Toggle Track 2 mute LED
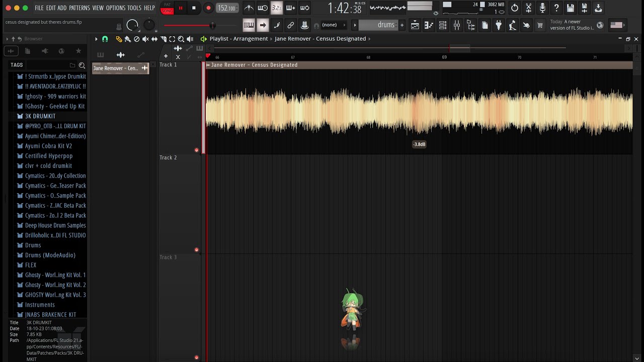The width and height of the screenshot is (644, 362). tap(197, 250)
